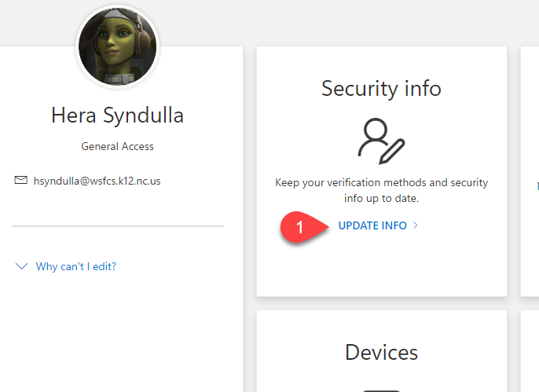This screenshot has height=392, width=539.
Task: Click the envelope mail icon
Action: 21,181
